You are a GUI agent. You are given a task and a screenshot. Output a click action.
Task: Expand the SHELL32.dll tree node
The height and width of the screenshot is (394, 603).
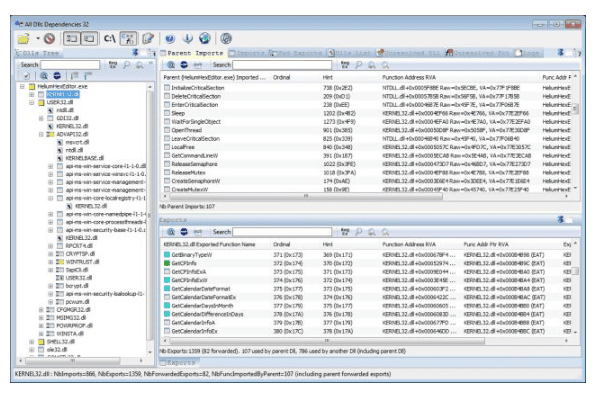click(x=32, y=341)
